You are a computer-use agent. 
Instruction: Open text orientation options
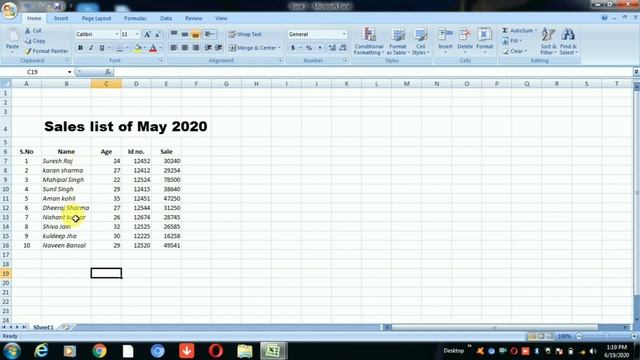209,34
